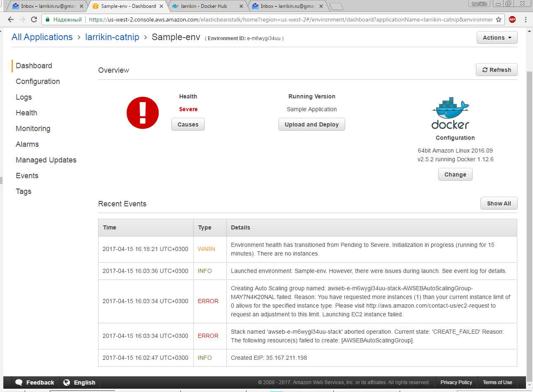Screen dimensions: 533x392
Task: Click the 'Creating Auto Scaling group named' error detail
Action: click(x=371, y=301)
